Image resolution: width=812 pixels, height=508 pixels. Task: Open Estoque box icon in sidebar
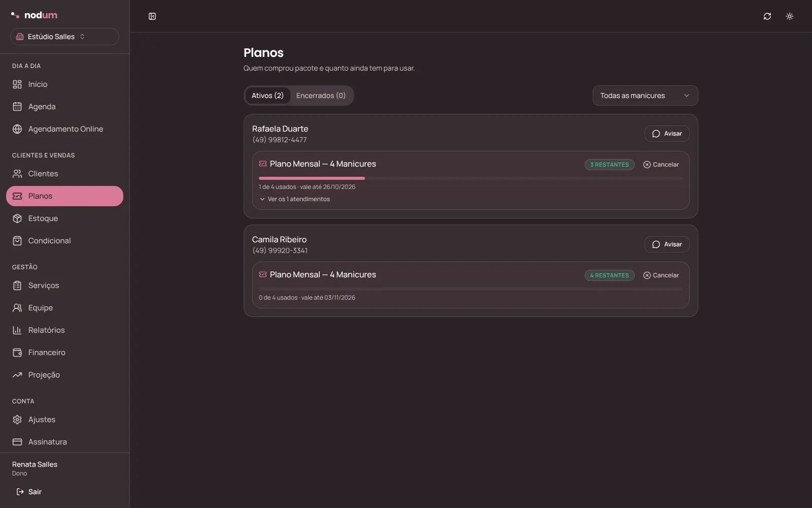point(17,218)
